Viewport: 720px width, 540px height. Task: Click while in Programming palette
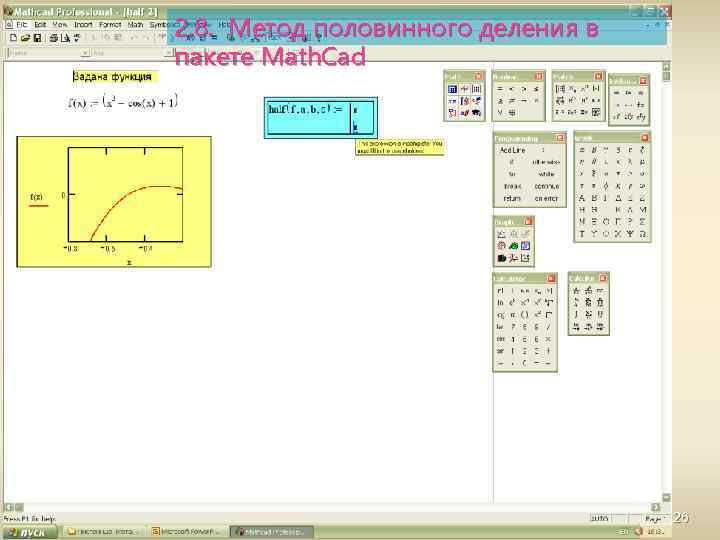(x=546, y=174)
